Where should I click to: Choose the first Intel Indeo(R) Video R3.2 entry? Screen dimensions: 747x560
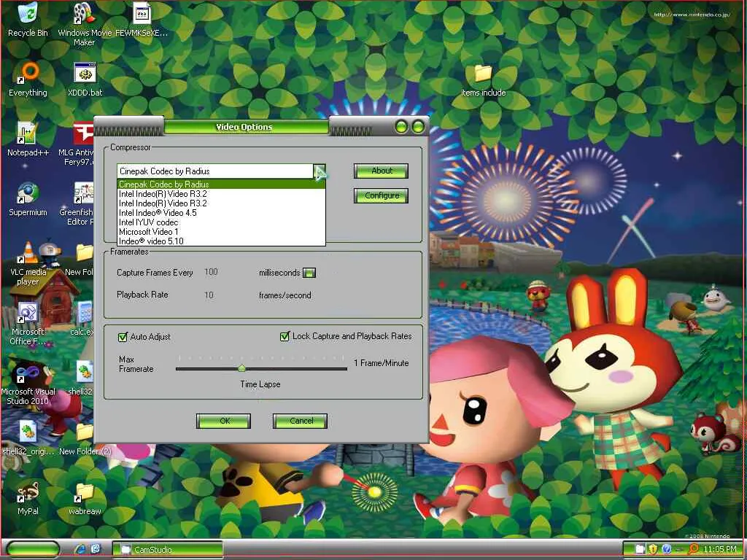click(221, 194)
